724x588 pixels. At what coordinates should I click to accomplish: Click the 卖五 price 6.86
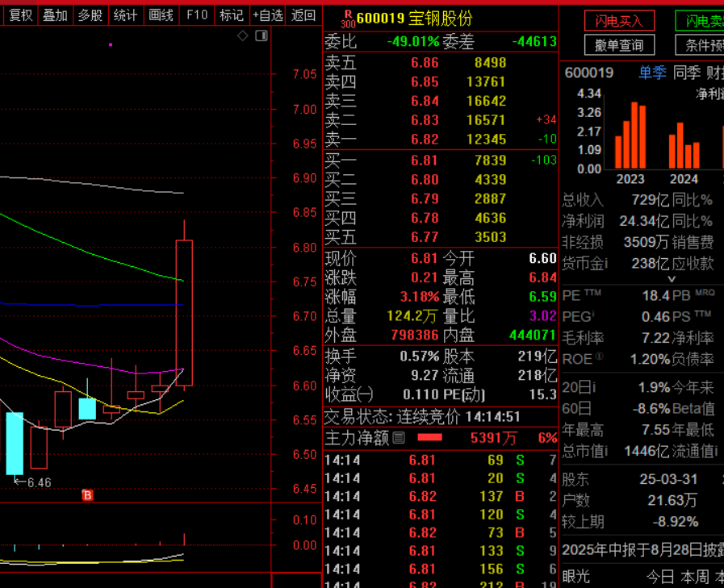(425, 63)
